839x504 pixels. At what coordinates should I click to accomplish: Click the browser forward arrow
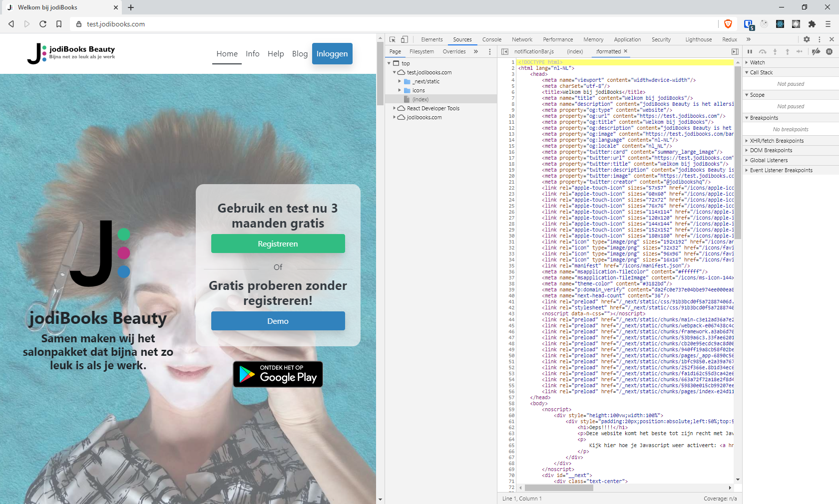[27, 24]
